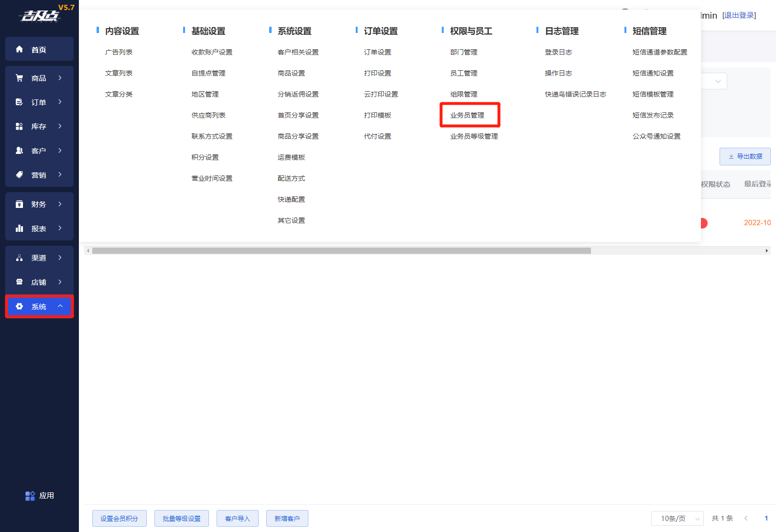Click the 订单 order document icon
The height and width of the screenshot is (532, 776).
tap(19, 102)
